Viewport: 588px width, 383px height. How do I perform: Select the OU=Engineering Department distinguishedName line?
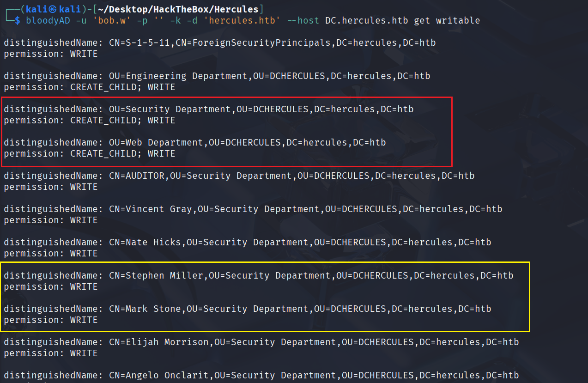(217, 76)
